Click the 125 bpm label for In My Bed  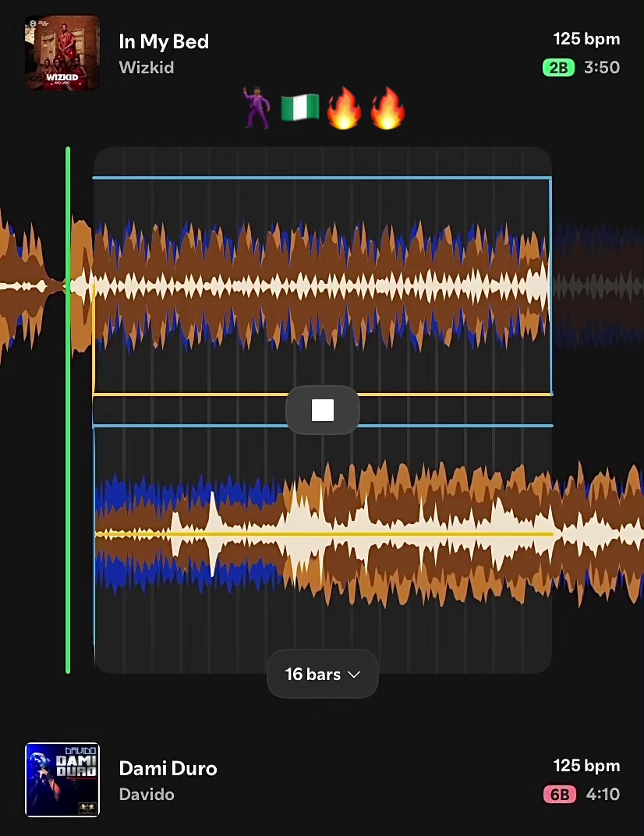[586, 39]
